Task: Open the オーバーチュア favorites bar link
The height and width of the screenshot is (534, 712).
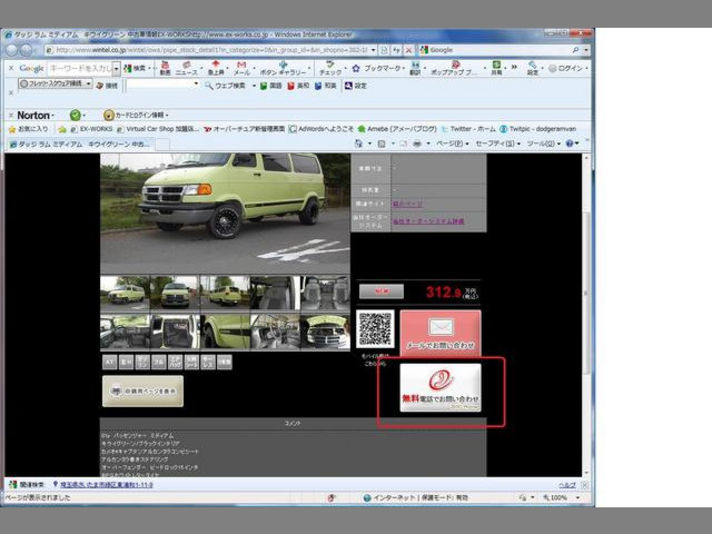Action: pos(244,129)
